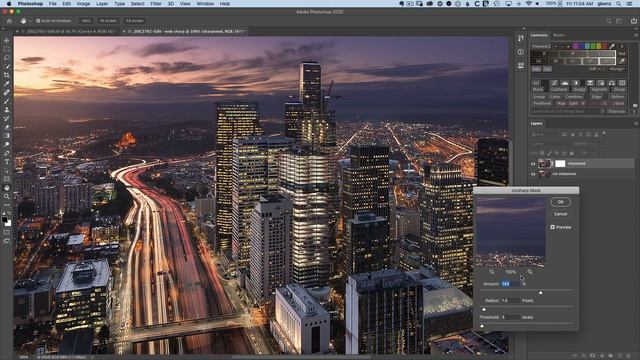
Task: Click the Unsharp Mask preview image
Action: (511, 232)
